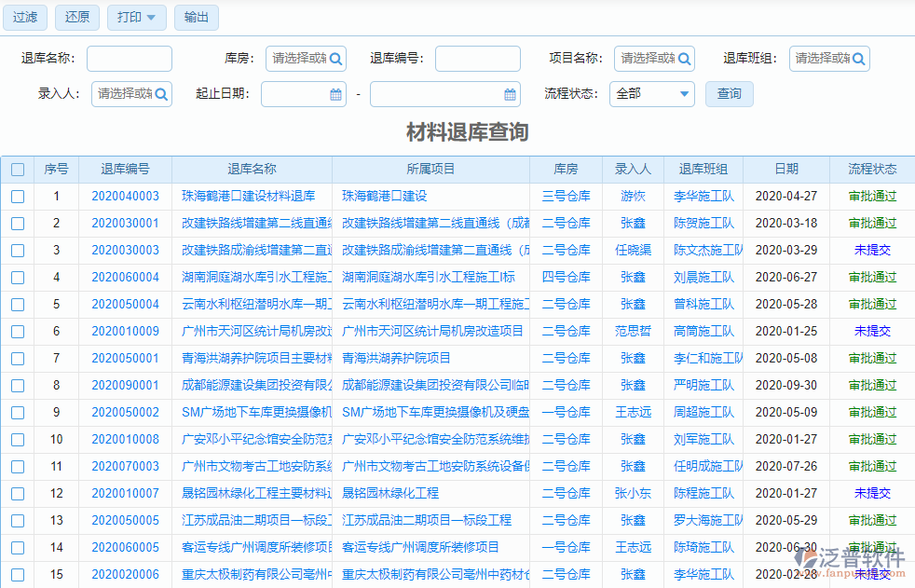Open the start date calendar picker icon
The height and width of the screenshot is (588, 915).
335,94
